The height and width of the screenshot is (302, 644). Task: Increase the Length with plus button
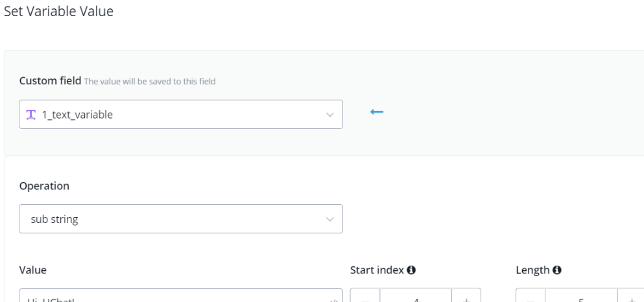[x=632, y=297]
